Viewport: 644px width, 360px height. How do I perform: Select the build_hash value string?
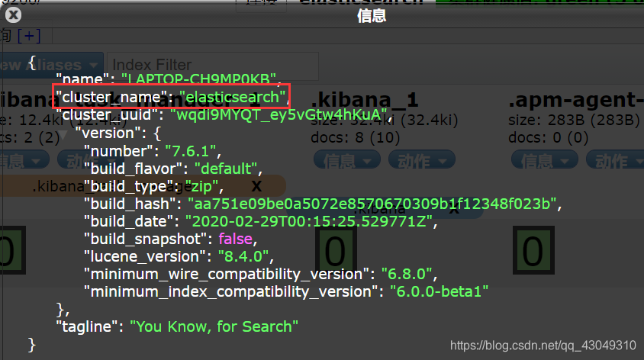[x=372, y=204]
